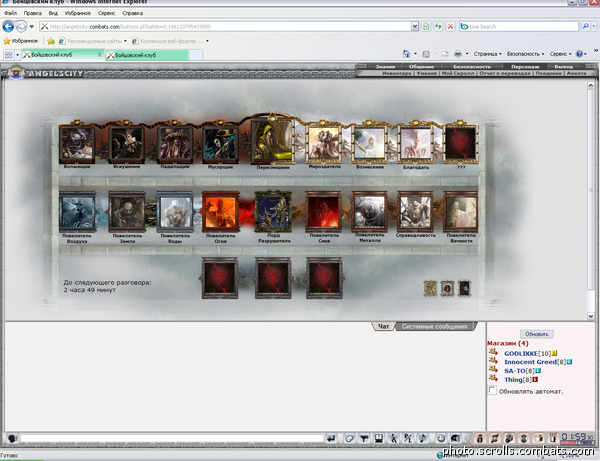Click in the chat message input field

click(172, 438)
